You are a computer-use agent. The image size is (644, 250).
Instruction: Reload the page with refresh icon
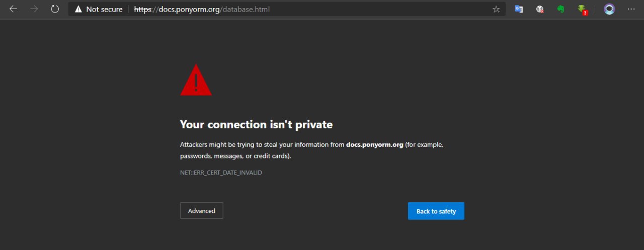click(55, 9)
